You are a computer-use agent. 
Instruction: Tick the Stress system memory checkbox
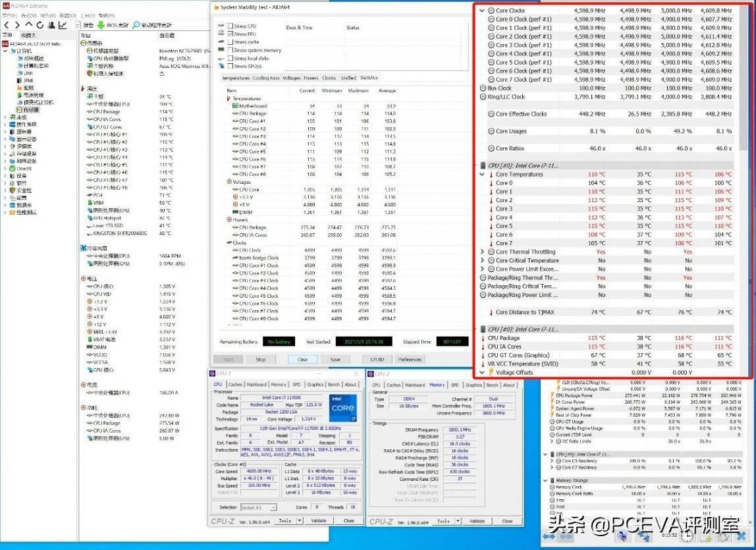pyautogui.click(x=230, y=50)
